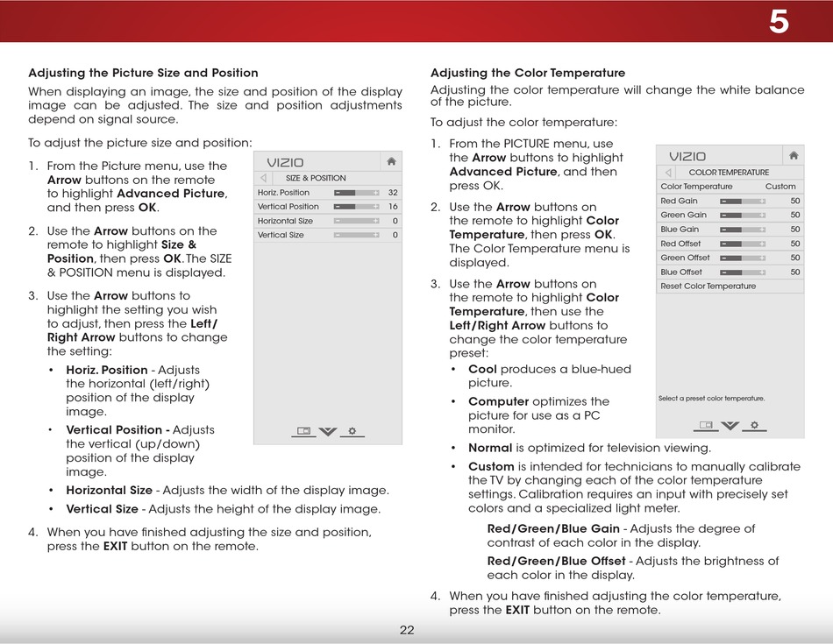The image size is (833, 644).
Task: Click Green Gain value 50
Action: click(x=794, y=215)
